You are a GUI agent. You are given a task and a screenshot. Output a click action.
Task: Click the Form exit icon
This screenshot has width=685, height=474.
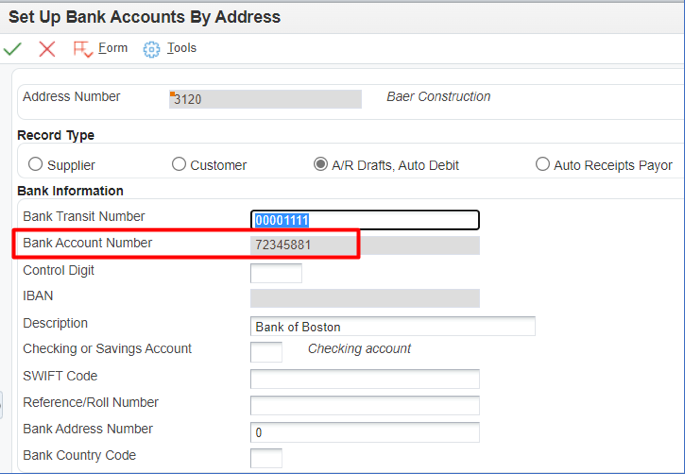coord(83,49)
